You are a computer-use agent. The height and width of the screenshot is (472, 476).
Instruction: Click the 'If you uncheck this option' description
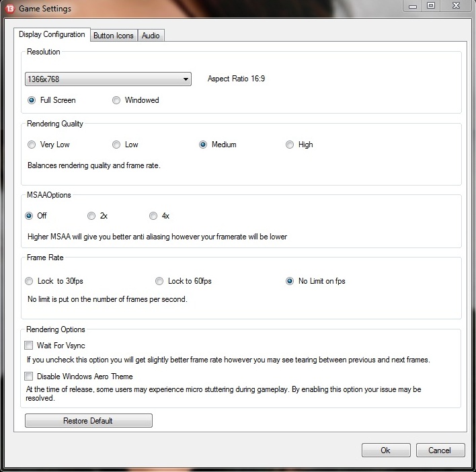click(x=229, y=360)
